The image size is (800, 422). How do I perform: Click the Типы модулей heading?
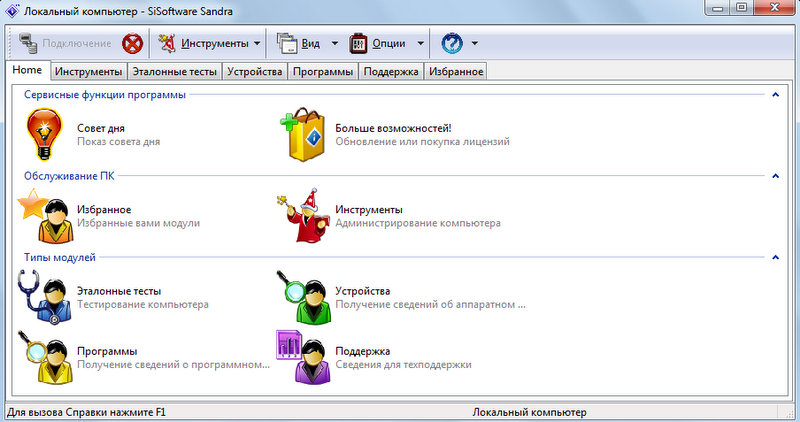(60, 257)
